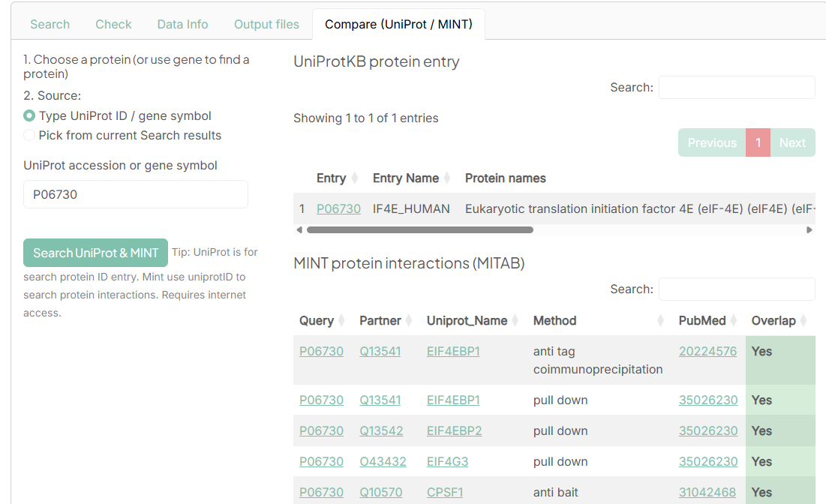The width and height of the screenshot is (826, 504).
Task: Click the MINT table Search input field
Action: (737, 289)
